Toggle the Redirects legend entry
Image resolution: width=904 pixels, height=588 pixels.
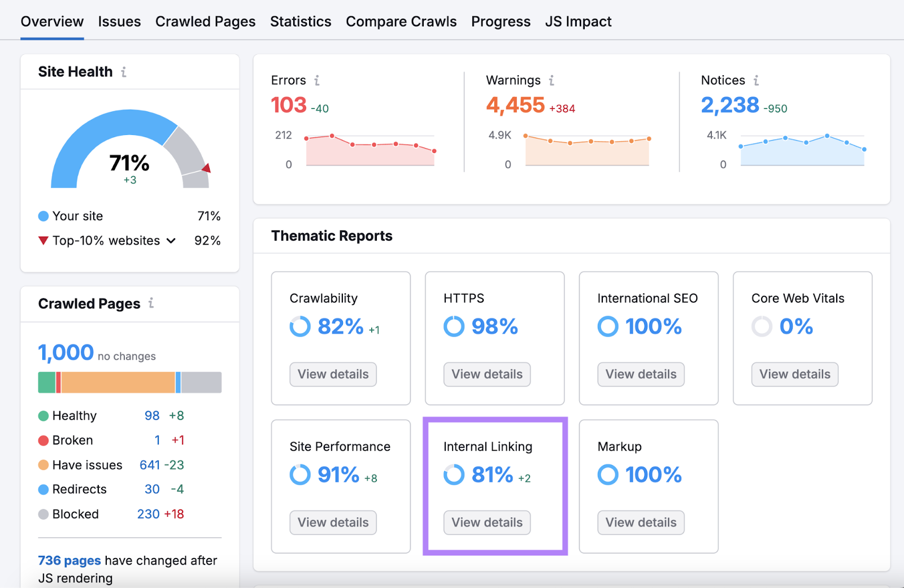(79, 489)
